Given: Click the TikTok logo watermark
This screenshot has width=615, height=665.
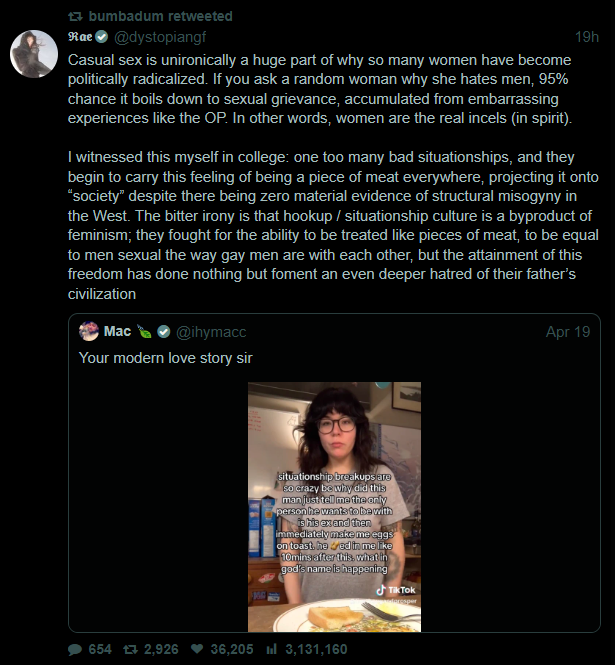Looking at the screenshot, I should (x=396, y=591).
